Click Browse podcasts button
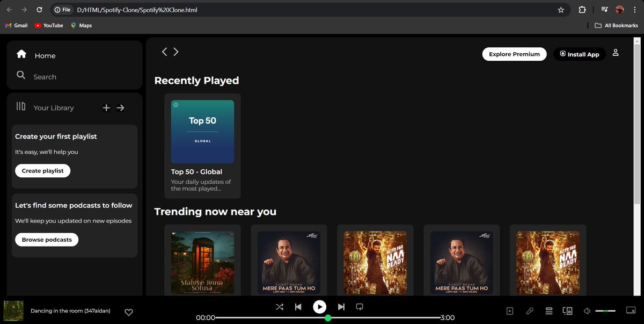The width and height of the screenshot is (644, 324). point(47,240)
